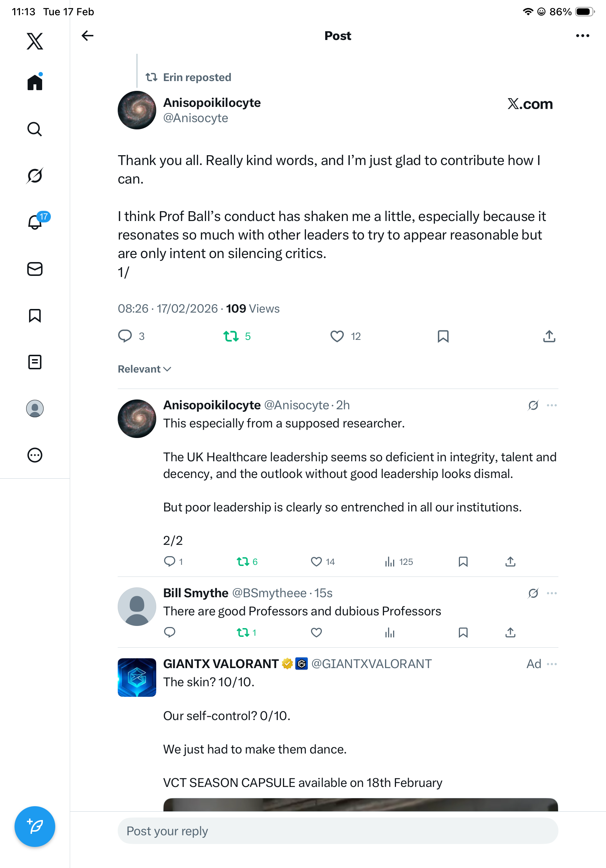Like Bill Smythe's reply

[x=316, y=632]
